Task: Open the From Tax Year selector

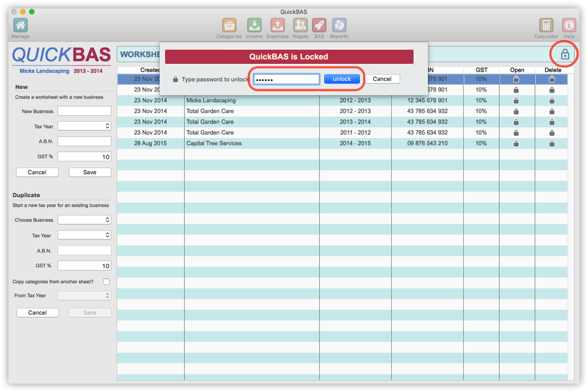Action: (84, 295)
